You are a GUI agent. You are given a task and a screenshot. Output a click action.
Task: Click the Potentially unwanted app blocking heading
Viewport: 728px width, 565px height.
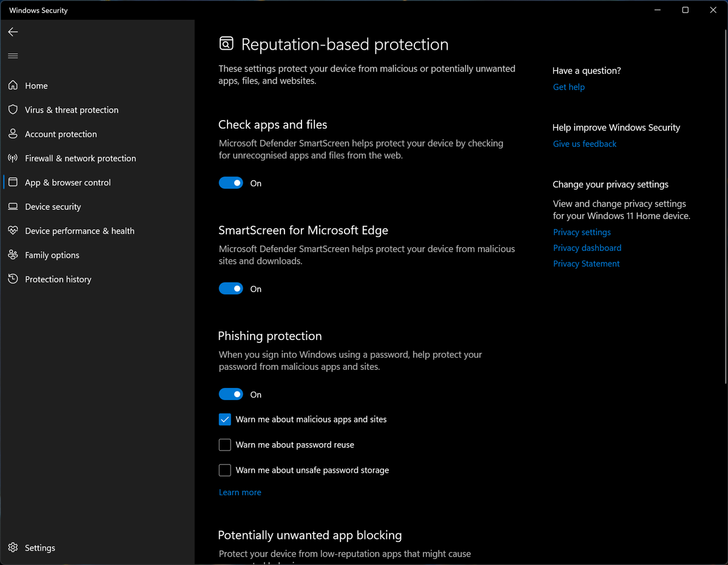point(309,535)
